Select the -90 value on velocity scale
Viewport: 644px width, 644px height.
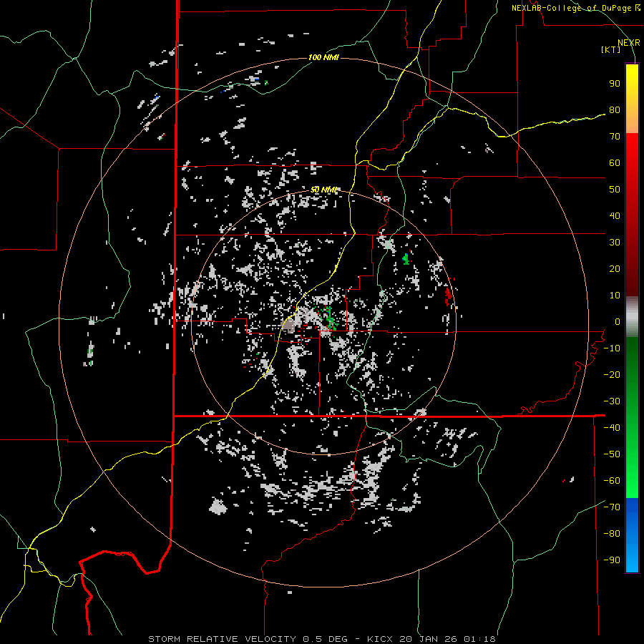[612, 560]
